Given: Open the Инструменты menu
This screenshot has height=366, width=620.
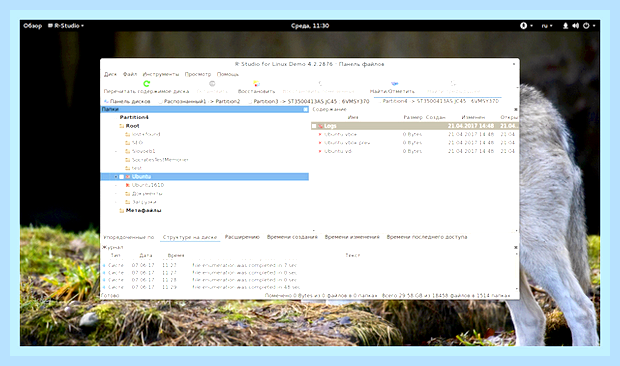Looking at the screenshot, I should (161, 74).
